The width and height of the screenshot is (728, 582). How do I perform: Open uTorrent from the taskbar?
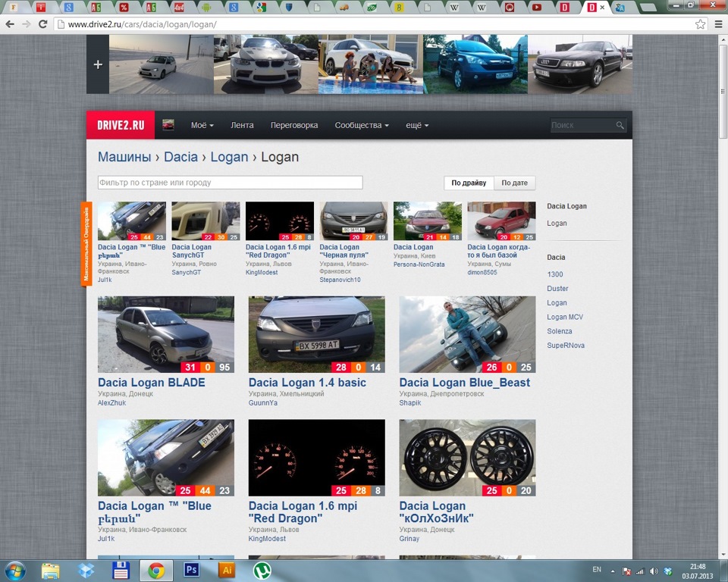(x=262, y=571)
